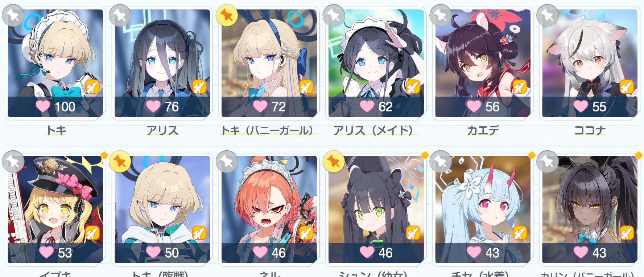Click the weapon badge on カエデ card
644x277 pixels.
point(519,87)
